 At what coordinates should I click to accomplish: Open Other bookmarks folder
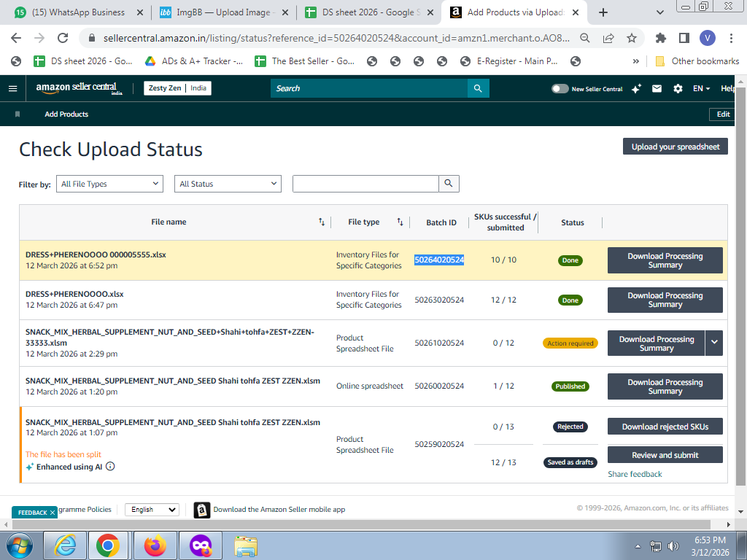point(697,61)
